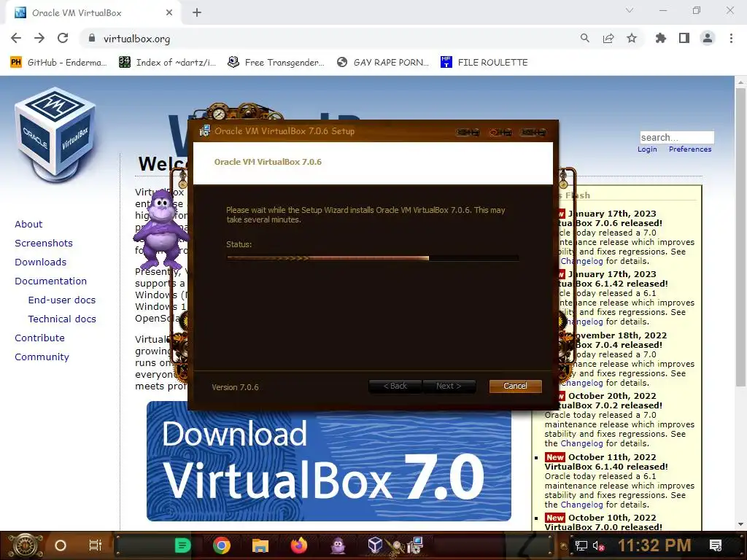Open the Setup installer taskbar icon

[x=415, y=545]
